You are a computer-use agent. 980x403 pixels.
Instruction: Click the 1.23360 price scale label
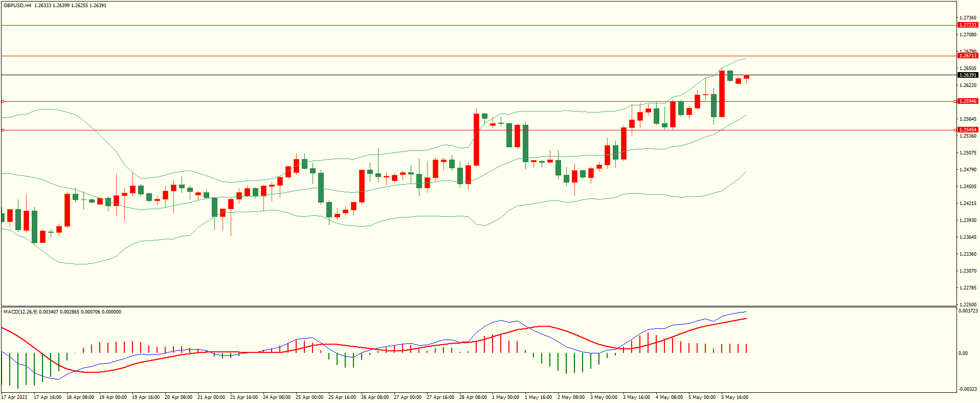[x=968, y=254]
